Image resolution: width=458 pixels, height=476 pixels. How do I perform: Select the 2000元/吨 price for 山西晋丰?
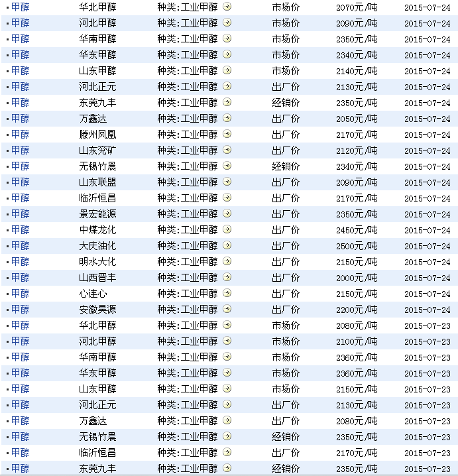click(357, 278)
